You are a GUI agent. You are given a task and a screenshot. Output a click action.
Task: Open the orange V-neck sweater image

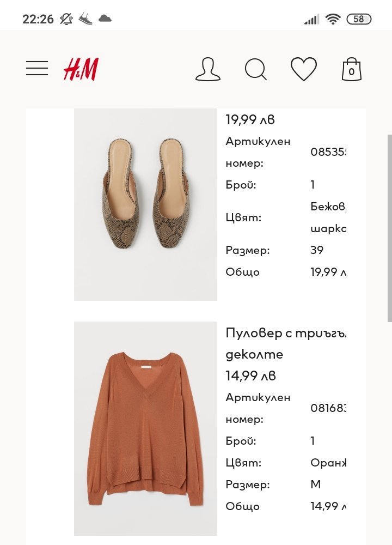145,428
